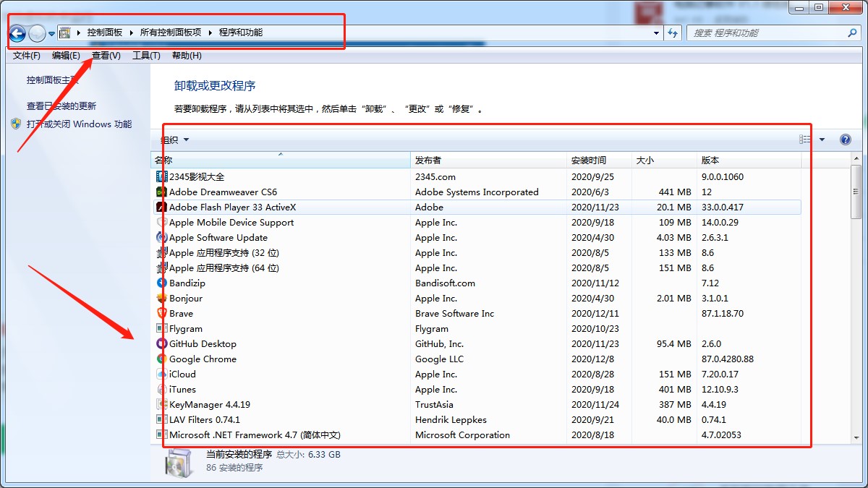
Task: Open the 帮助(H) menu
Action: 187,56
